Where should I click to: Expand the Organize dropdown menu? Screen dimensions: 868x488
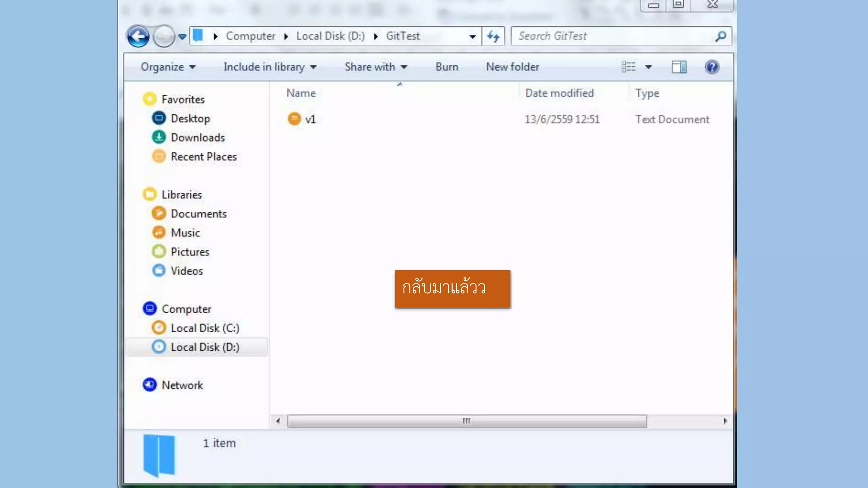168,67
